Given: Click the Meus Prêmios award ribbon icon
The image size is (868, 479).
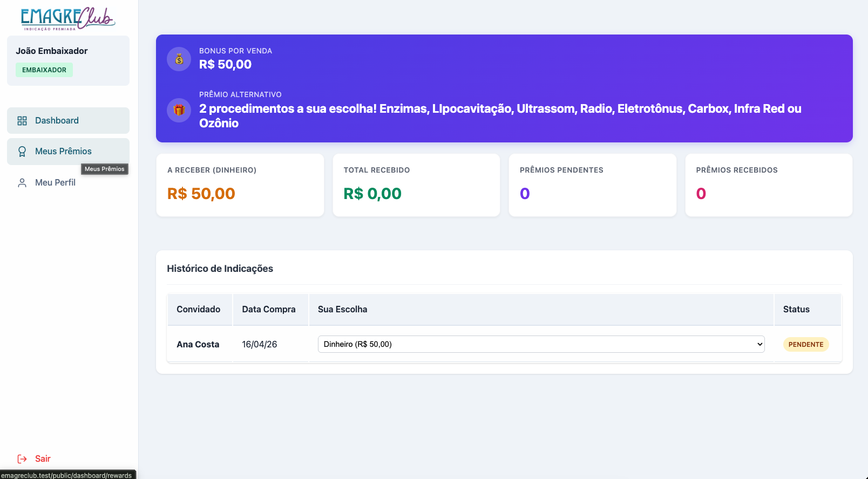Looking at the screenshot, I should coord(22,152).
